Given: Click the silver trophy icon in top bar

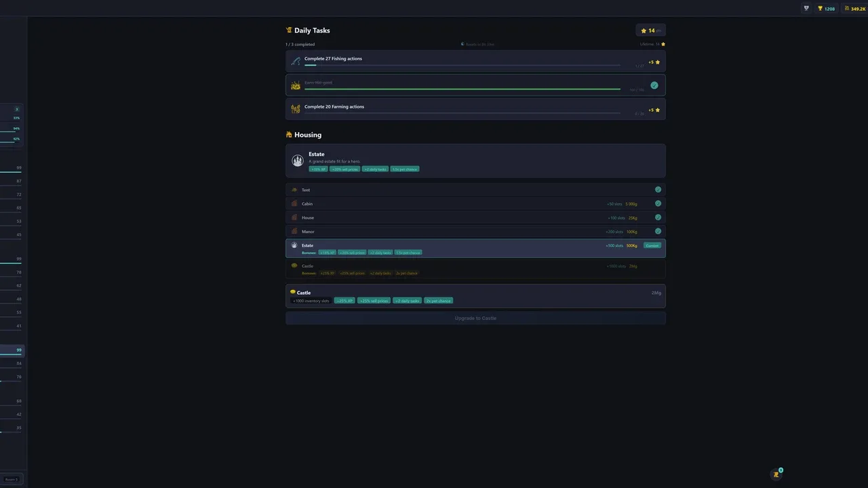Looking at the screenshot, I should [806, 9].
